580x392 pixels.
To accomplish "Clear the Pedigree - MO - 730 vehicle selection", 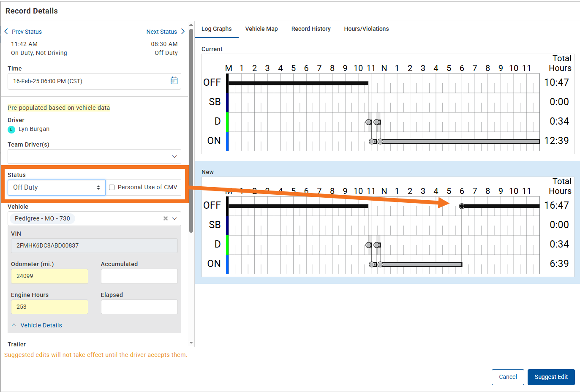I will tap(166, 218).
